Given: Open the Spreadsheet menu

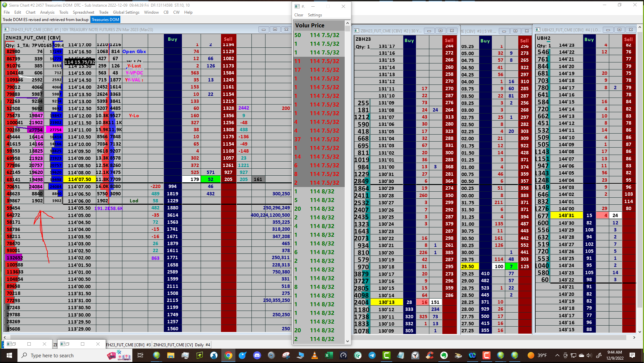Looking at the screenshot, I should pyautogui.click(x=83, y=12).
